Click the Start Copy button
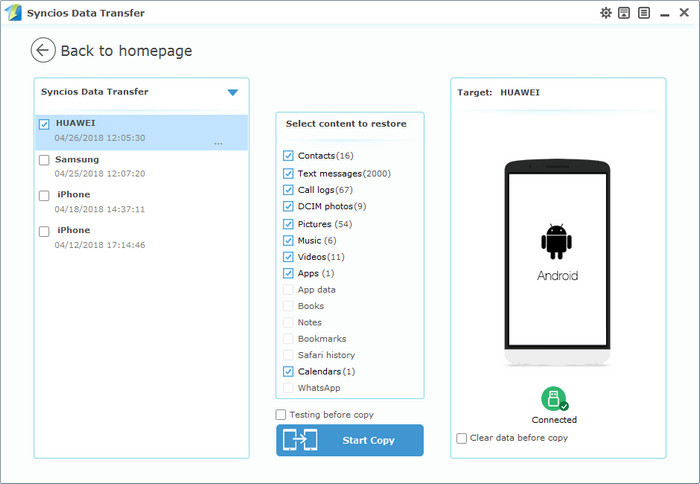The image size is (700, 484). coord(350,440)
